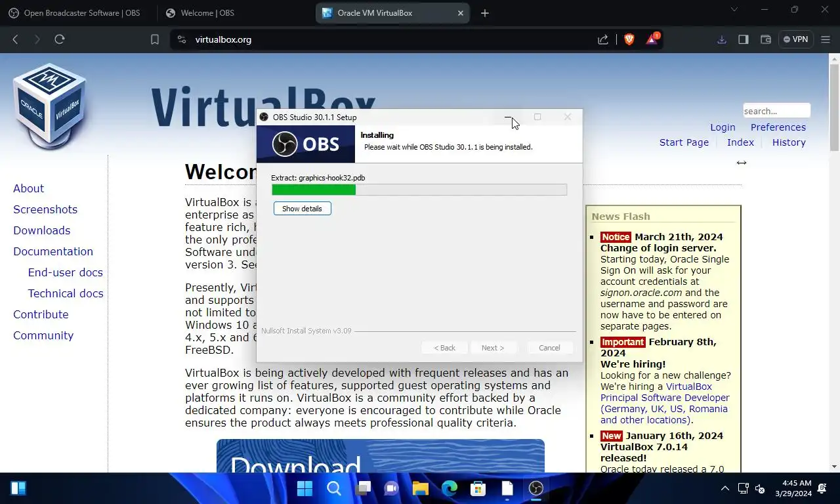Open the VirtualBox Principal Software Developer link
Viewport: 840px width, 504px height.
click(x=664, y=403)
